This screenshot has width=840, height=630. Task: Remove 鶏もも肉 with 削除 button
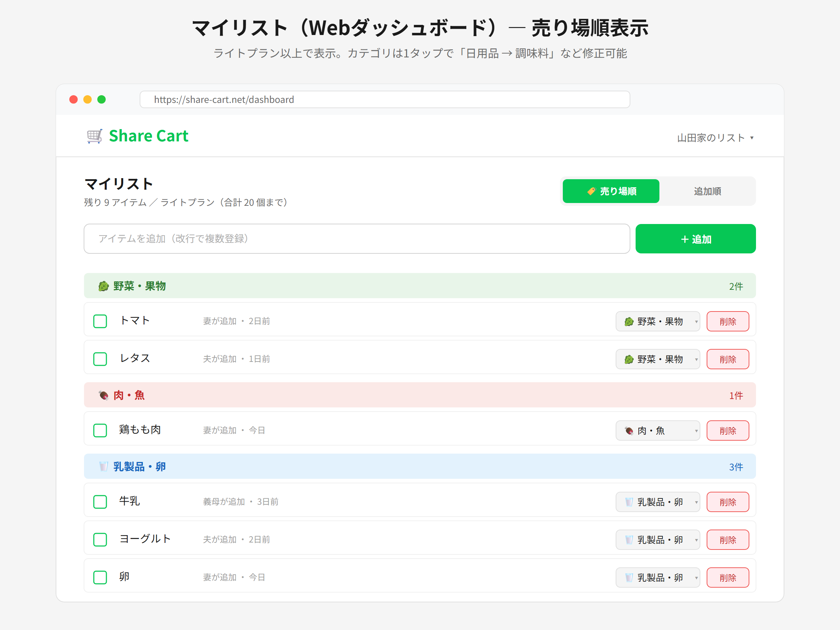click(728, 430)
